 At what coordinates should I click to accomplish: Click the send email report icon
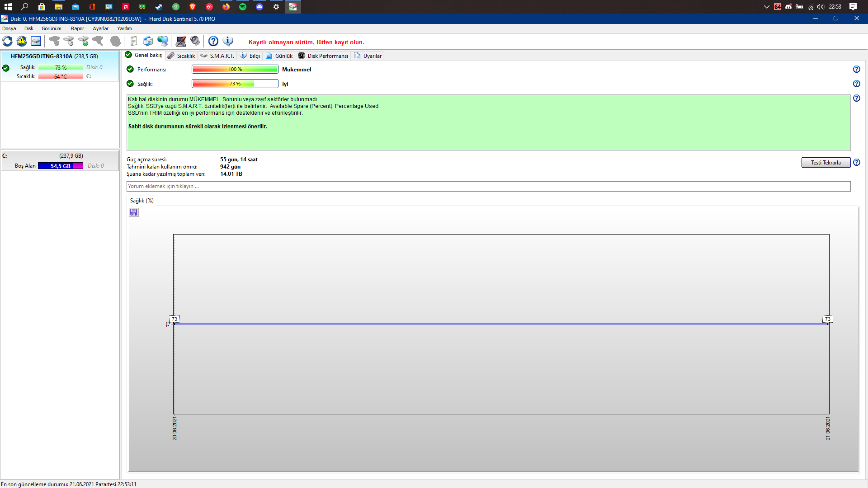(x=148, y=41)
